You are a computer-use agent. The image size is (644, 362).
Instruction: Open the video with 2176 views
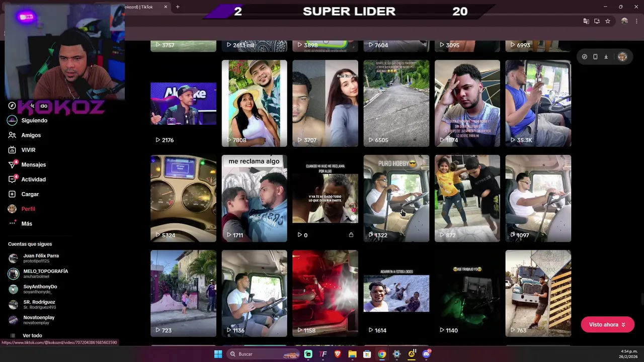tap(183, 104)
